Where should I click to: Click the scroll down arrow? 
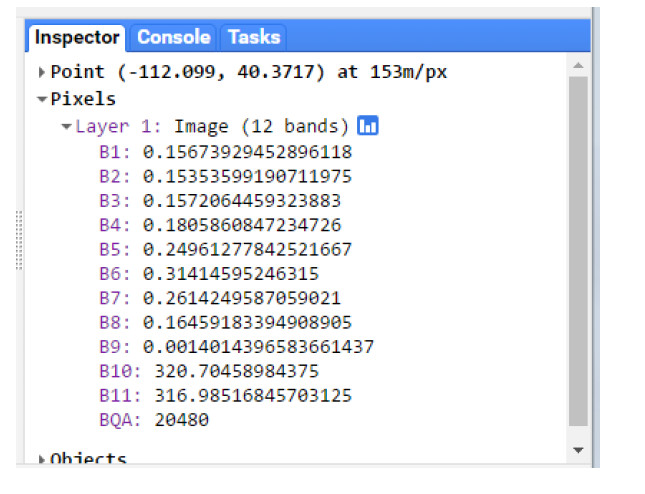[x=577, y=451]
